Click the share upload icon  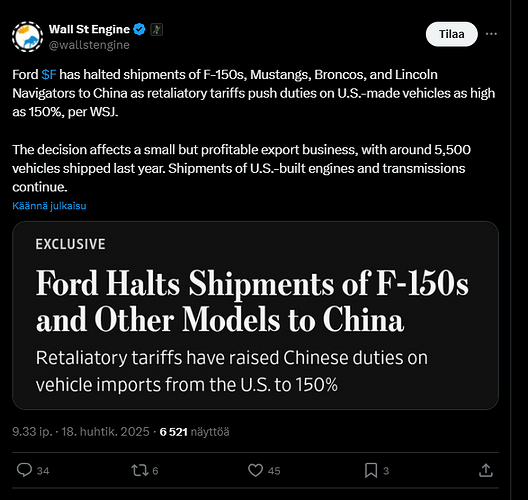tap(486, 470)
